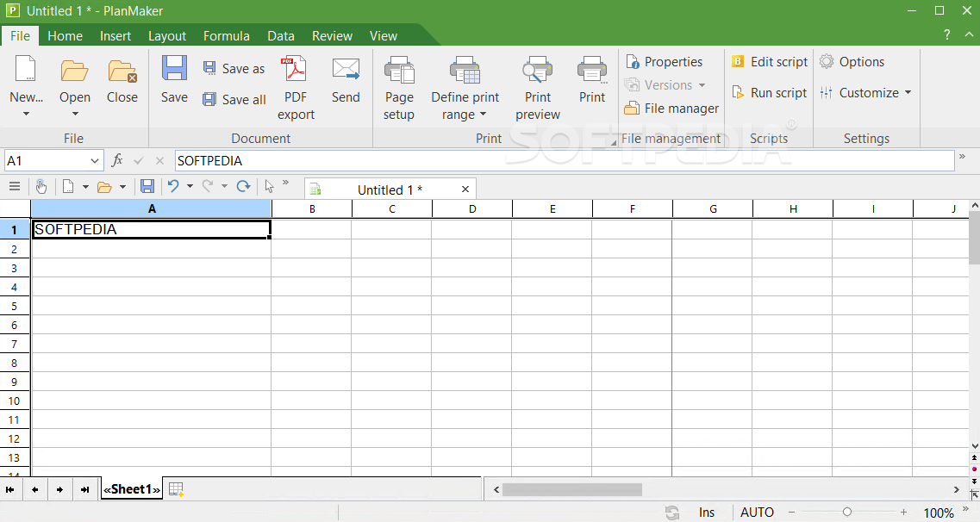
Task: Select column D header
Action: 471,208
